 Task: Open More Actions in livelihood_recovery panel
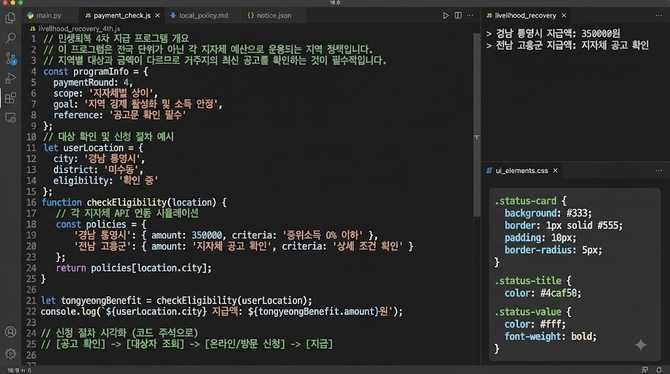tap(659, 15)
